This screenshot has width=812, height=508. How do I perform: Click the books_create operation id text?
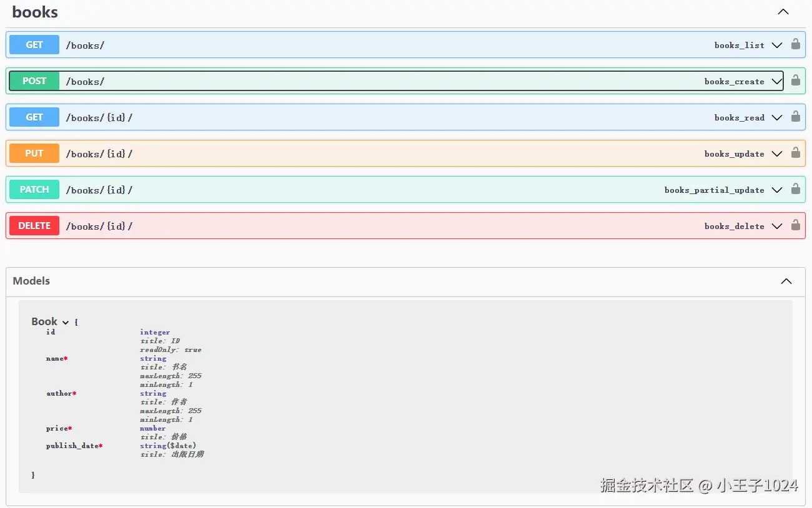tap(735, 82)
